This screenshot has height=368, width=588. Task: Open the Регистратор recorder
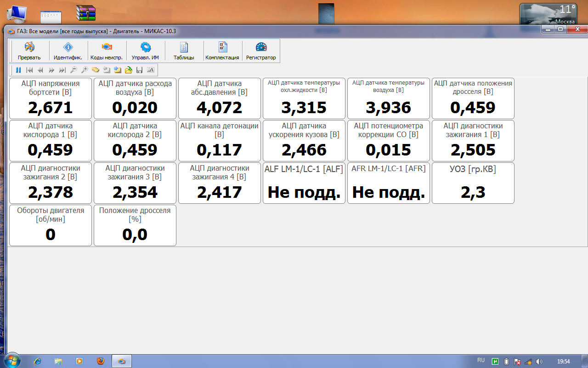pyautogui.click(x=261, y=51)
